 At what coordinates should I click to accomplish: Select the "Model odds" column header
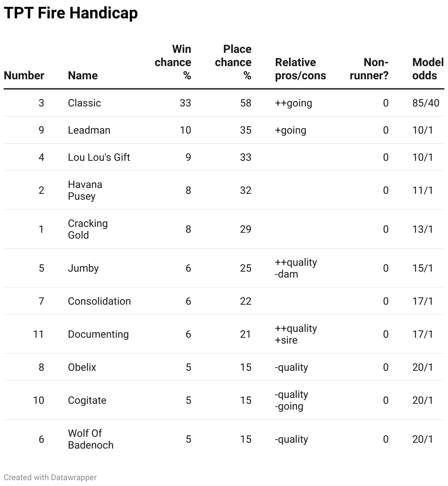pos(427,69)
